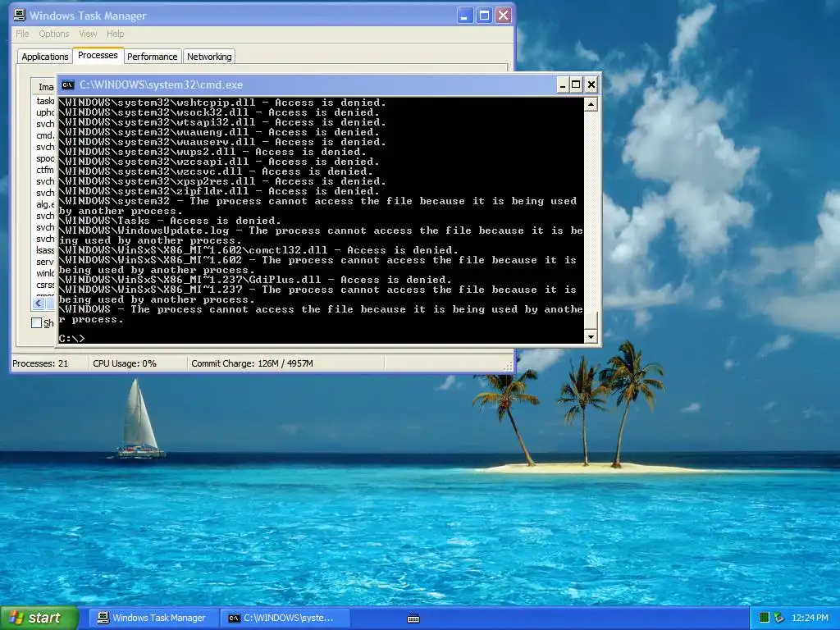Click the wsock32.dll Access is denied line
The image size is (840, 630).
[x=219, y=112]
